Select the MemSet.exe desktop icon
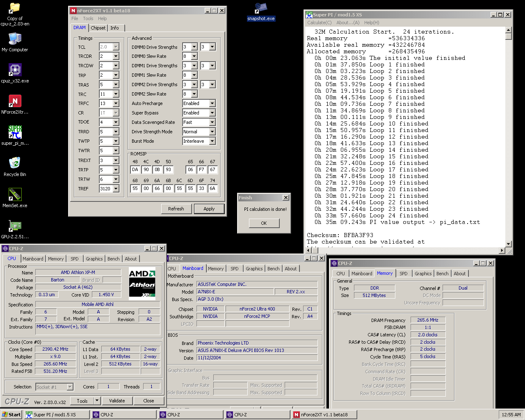The height and width of the screenshot is (420, 525). pyautogui.click(x=15, y=195)
